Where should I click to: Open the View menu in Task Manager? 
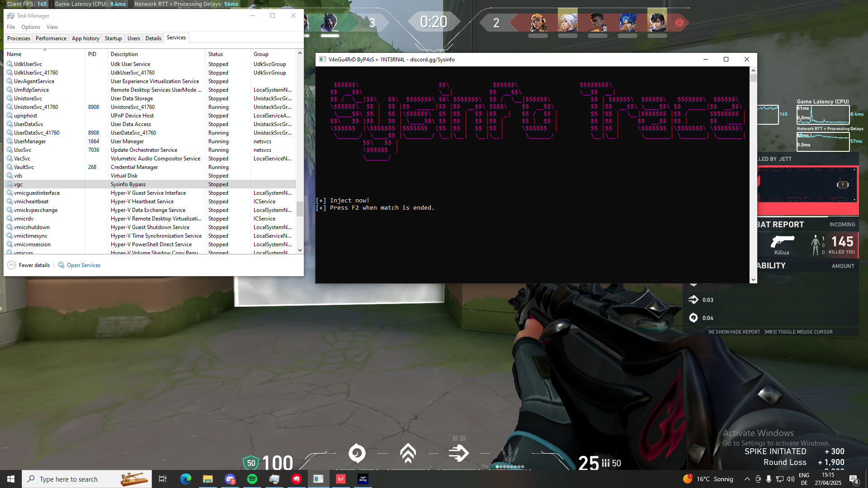[52, 27]
